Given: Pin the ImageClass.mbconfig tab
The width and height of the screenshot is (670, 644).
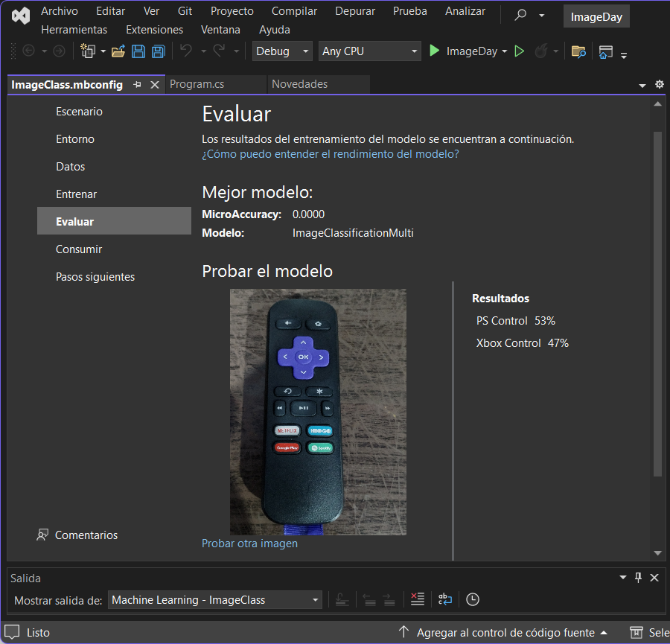Looking at the screenshot, I should (x=137, y=85).
